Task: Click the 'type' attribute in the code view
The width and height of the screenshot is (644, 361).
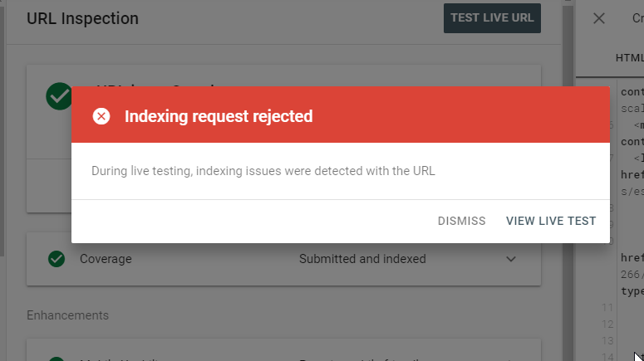Action: tap(632, 291)
